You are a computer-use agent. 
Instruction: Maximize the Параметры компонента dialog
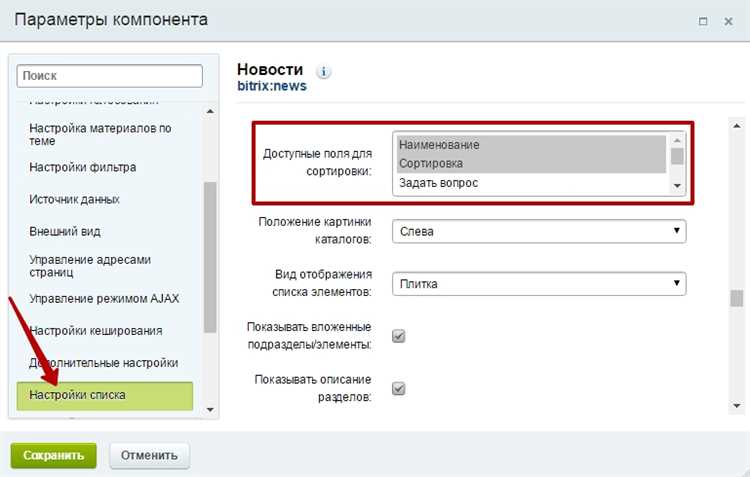point(703,22)
